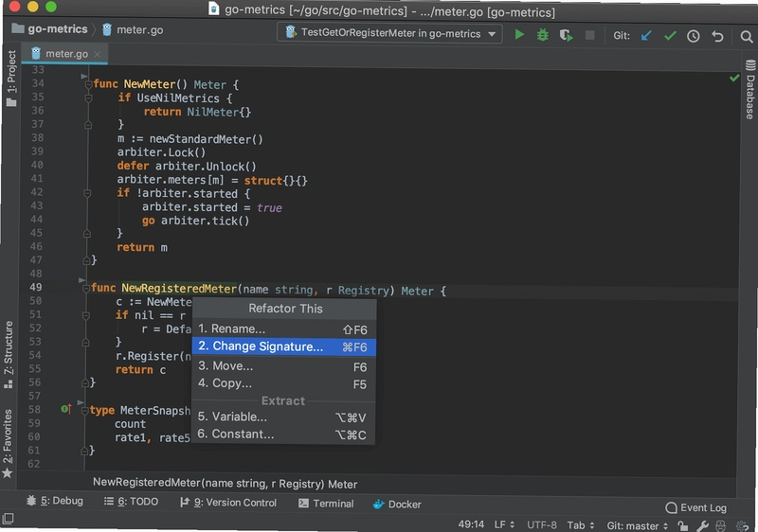
Task: Open the Terminal tool window
Action: click(326, 504)
